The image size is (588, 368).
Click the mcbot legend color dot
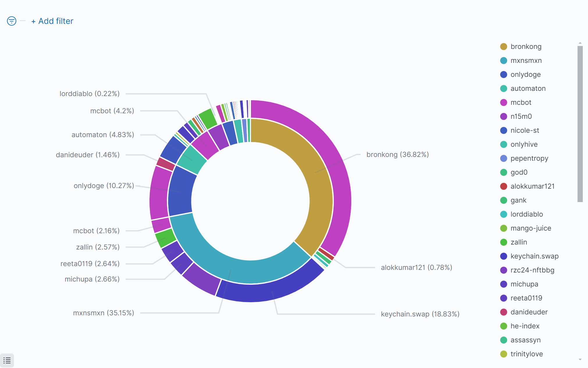504,102
